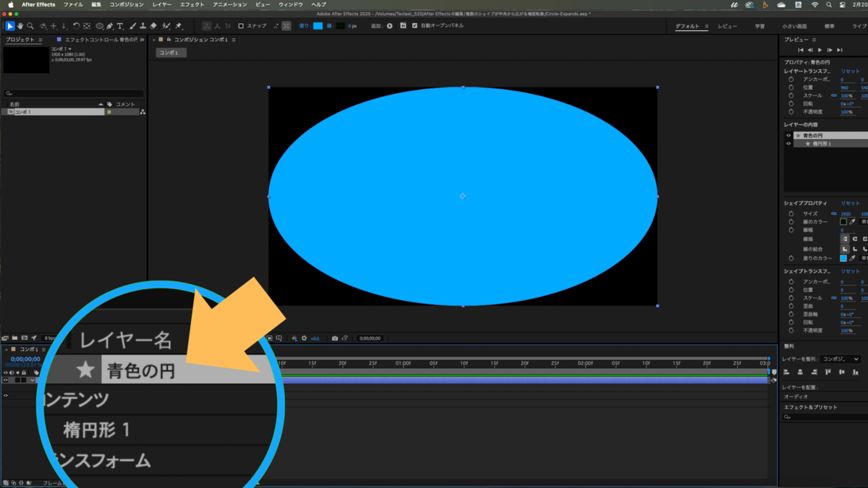Click the toolbar blue fill color swatch

tap(318, 26)
